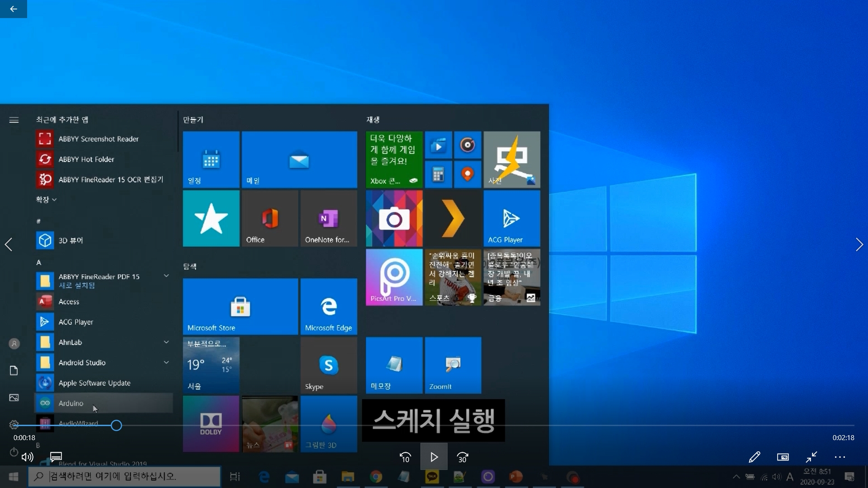
Task: Open the 메모장 notepad tile
Action: tap(394, 365)
